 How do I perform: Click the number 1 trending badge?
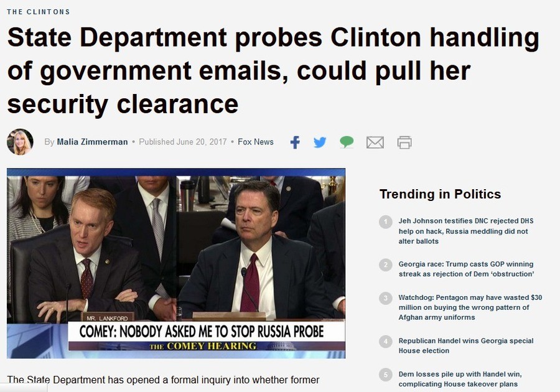click(385, 222)
